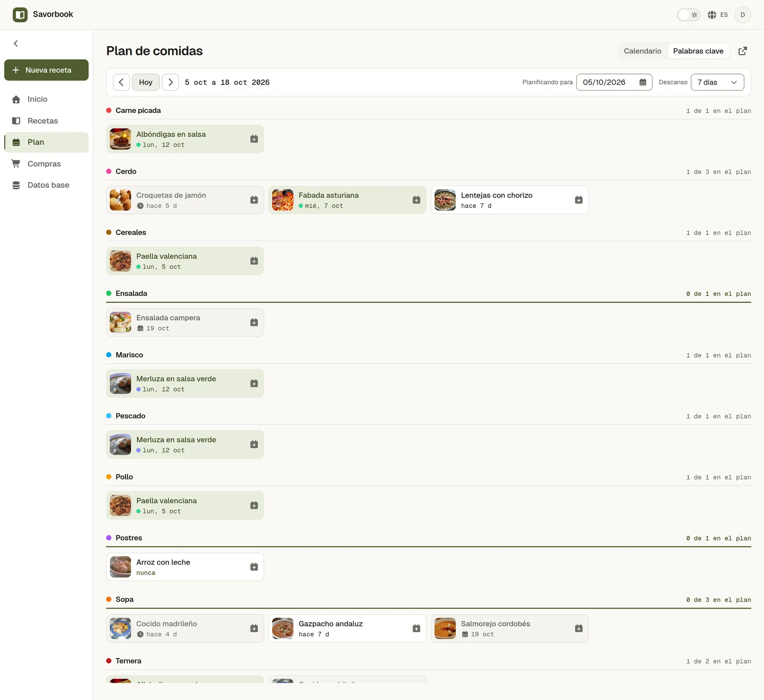Open the Fabada asturiana recipe thumbnail
This screenshot has height=700, width=764.
[x=283, y=200]
